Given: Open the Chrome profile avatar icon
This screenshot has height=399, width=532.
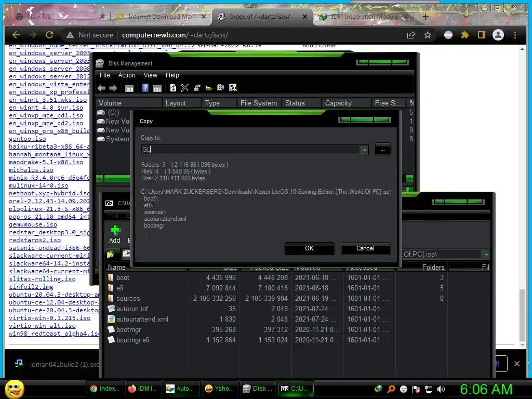Looking at the screenshot, I should tap(498, 35).
